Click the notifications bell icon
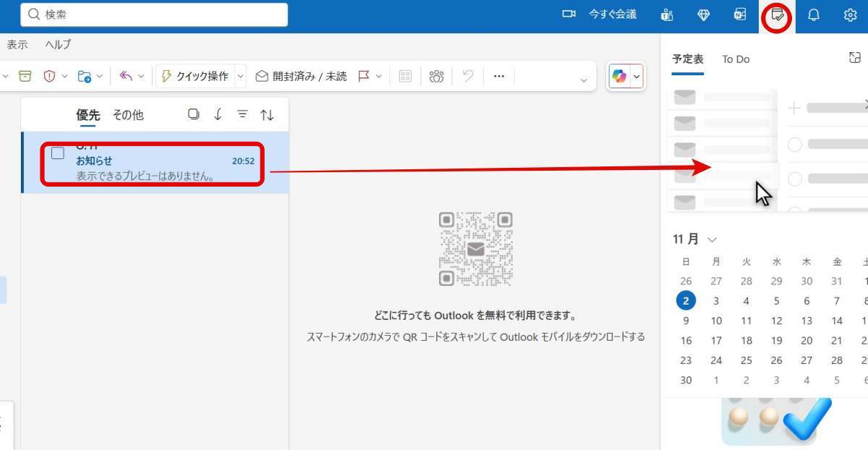Screen dimensions: 868x450 [x=813, y=14]
